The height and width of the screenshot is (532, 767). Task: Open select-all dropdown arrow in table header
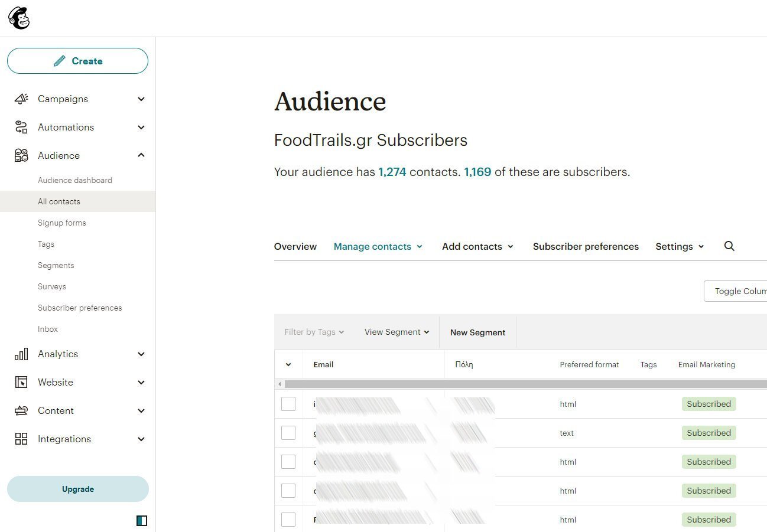288,365
